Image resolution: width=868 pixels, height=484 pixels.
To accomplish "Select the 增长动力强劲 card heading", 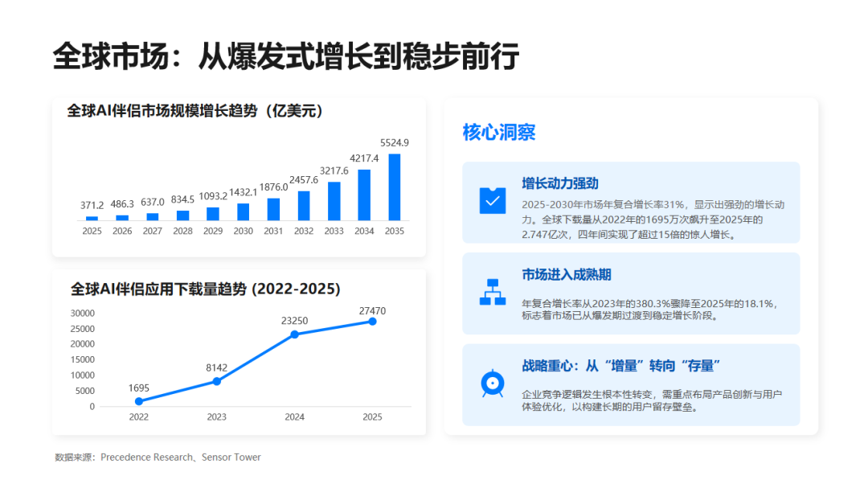I will [x=559, y=183].
